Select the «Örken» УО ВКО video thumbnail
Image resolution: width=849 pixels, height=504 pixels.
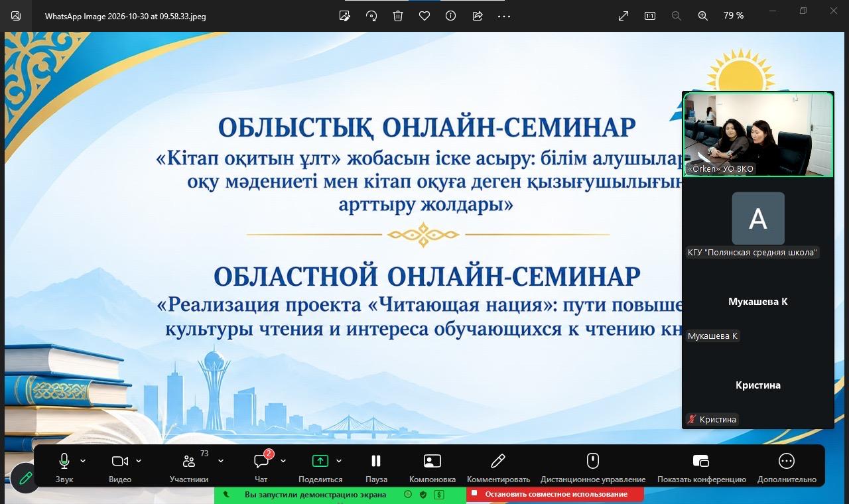pos(758,135)
